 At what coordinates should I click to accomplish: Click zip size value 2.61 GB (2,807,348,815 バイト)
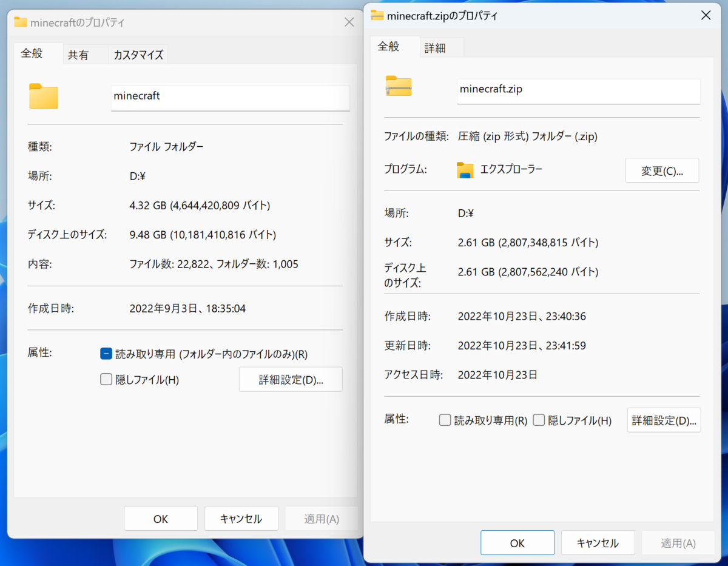click(528, 242)
